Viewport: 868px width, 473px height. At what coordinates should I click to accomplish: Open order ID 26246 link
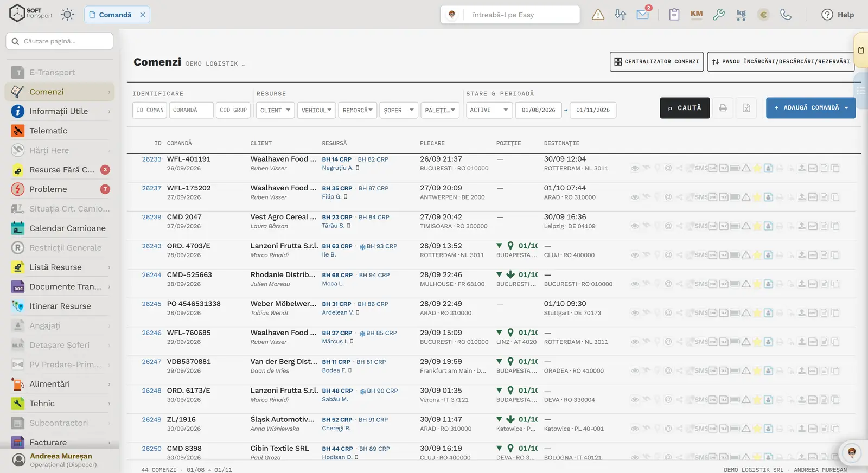151,333
